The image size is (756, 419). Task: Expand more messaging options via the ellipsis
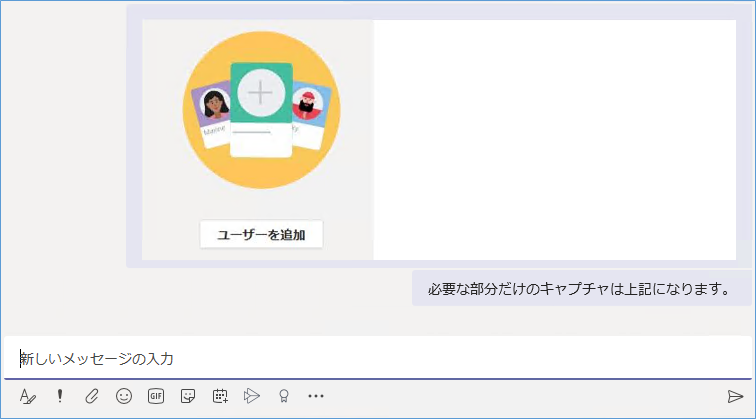coord(316,396)
